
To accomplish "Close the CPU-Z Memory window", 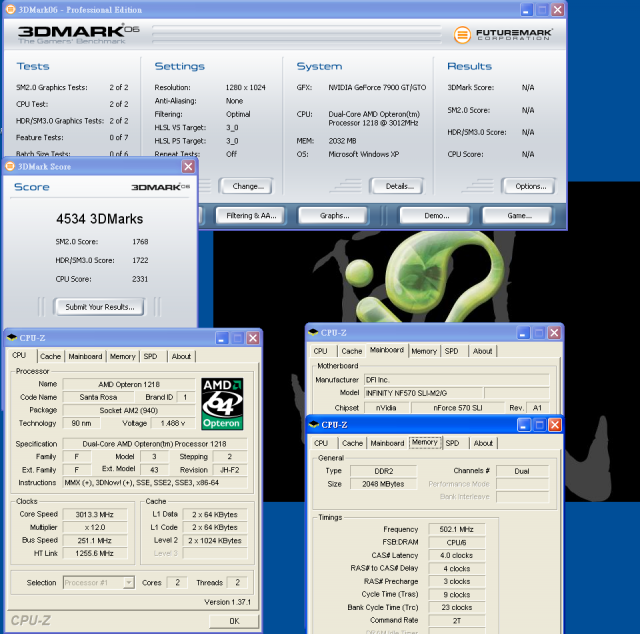I will click(x=555, y=425).
